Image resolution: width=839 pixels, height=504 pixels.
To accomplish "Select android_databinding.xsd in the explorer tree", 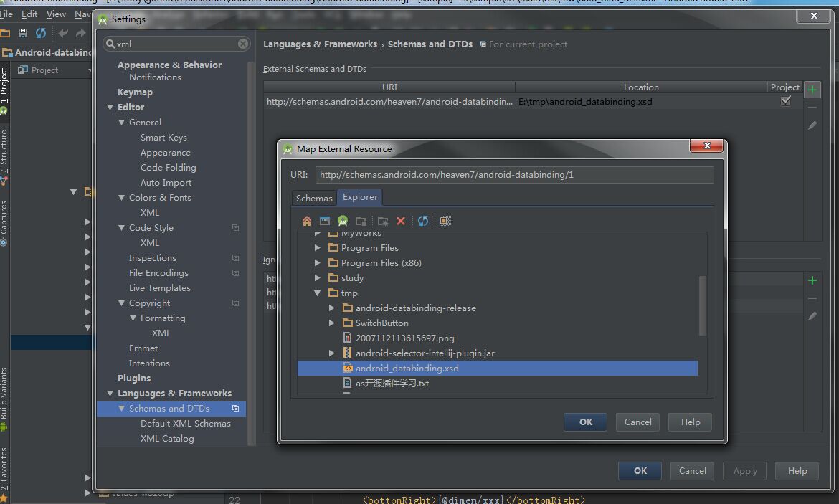I will [498, 368].
